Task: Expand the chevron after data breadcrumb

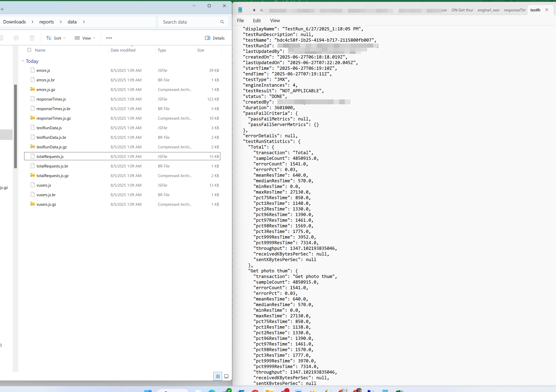Action: (x=84, y=22)
